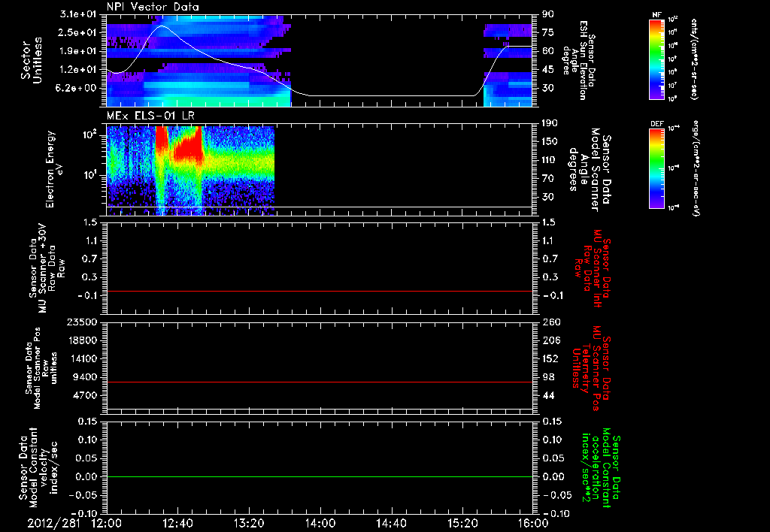
Task: Click the 23500 scanner position tick label
Action: [82, 322]
